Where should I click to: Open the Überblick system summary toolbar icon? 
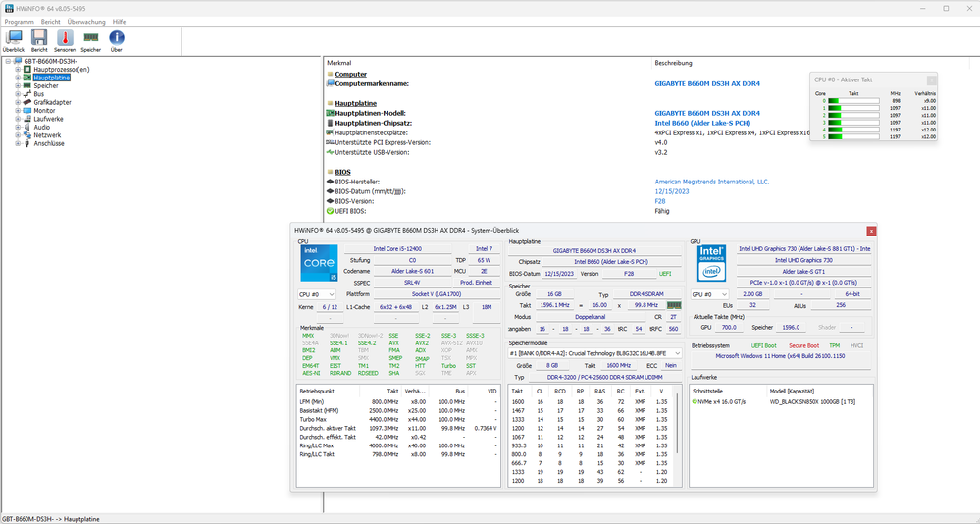[x=13, y=38]
